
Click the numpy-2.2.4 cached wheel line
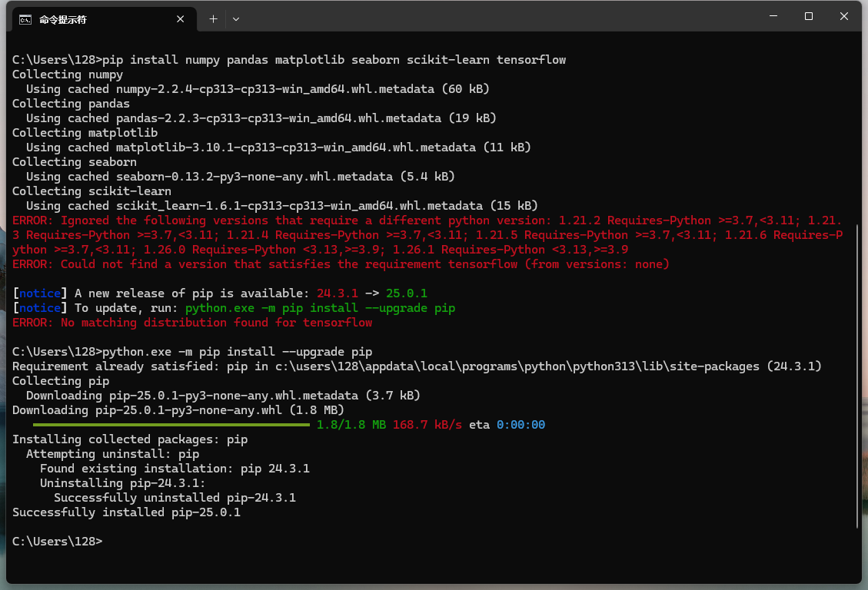[258, 89]
